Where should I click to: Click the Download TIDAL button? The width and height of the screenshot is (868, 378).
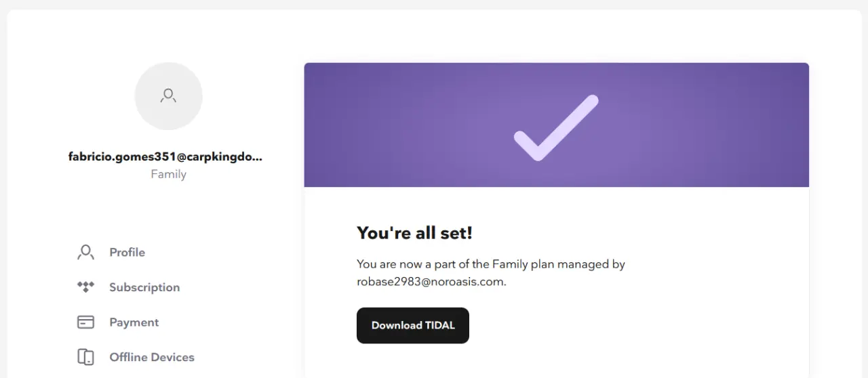(413, 325)
